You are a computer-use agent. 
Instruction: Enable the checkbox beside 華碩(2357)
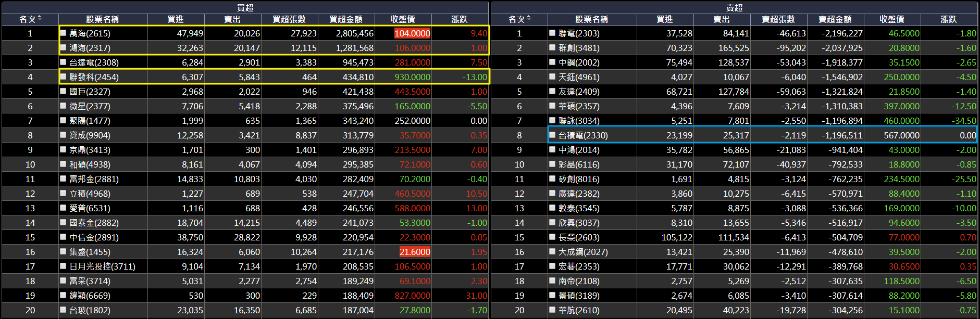552,106
